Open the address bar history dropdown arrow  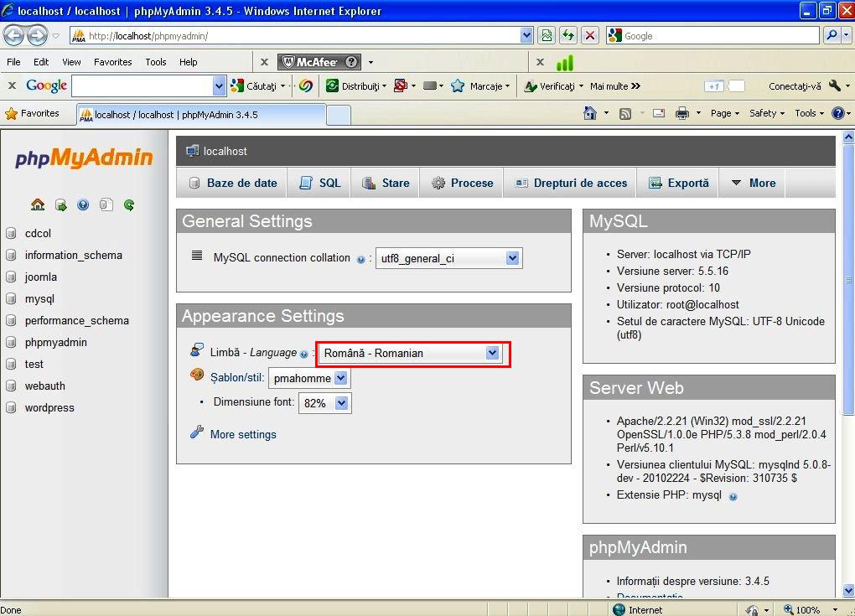(x=526, y=36)
